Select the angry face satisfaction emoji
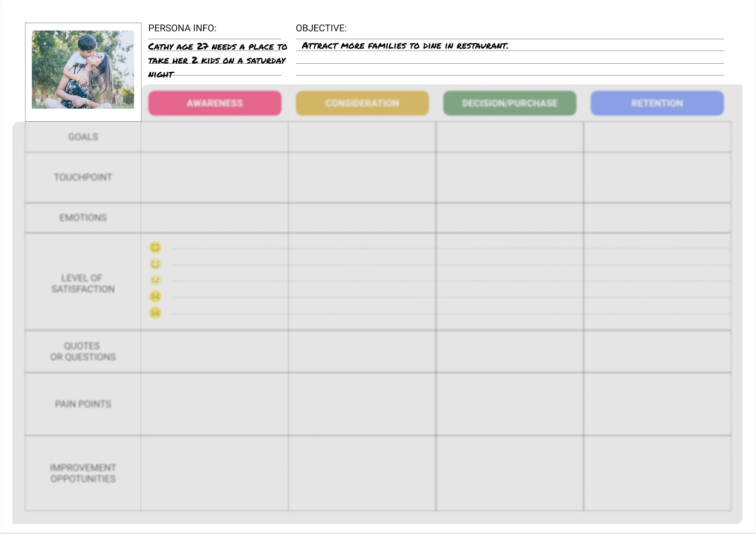The height and width of the screenshot is (534, 756). [x=155, y=313]
